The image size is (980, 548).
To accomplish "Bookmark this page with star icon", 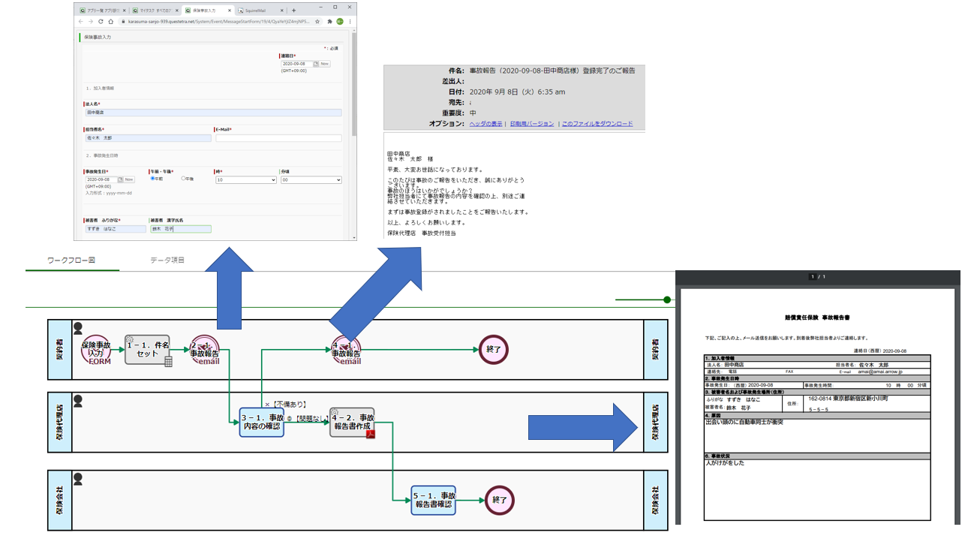I will pos(318,22).
